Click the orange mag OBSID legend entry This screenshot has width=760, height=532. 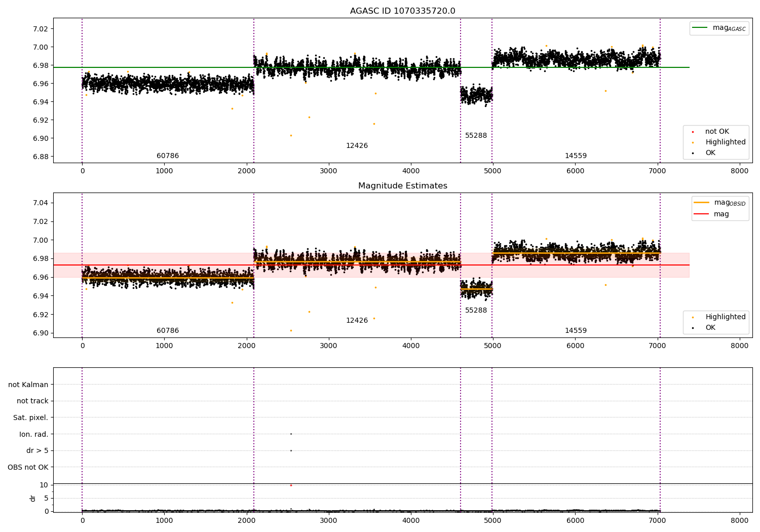coord(720,203)
